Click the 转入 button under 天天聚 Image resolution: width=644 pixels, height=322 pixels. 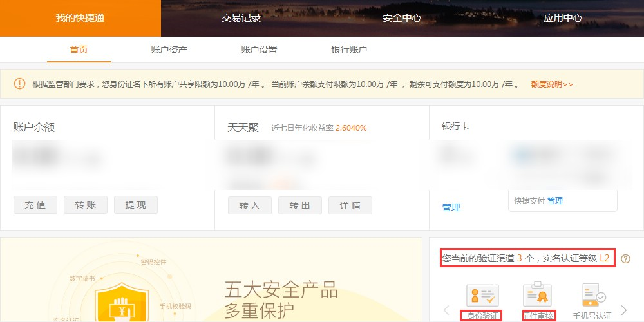250,205
